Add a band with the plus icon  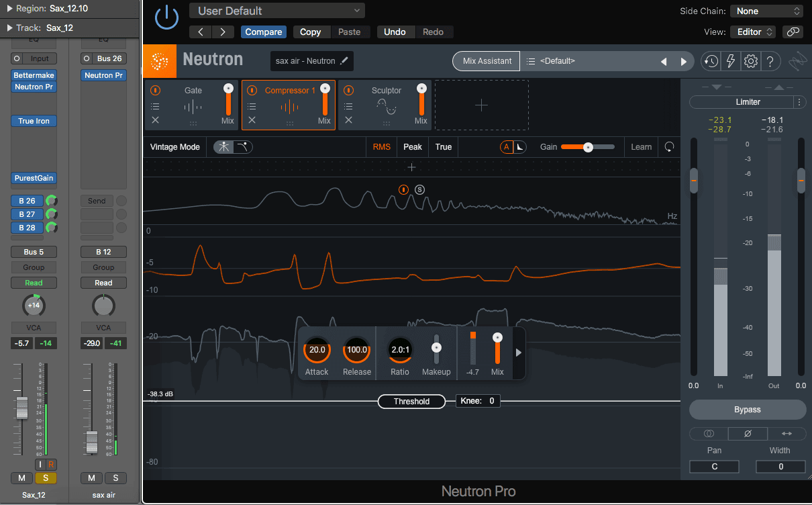point(412,167)
